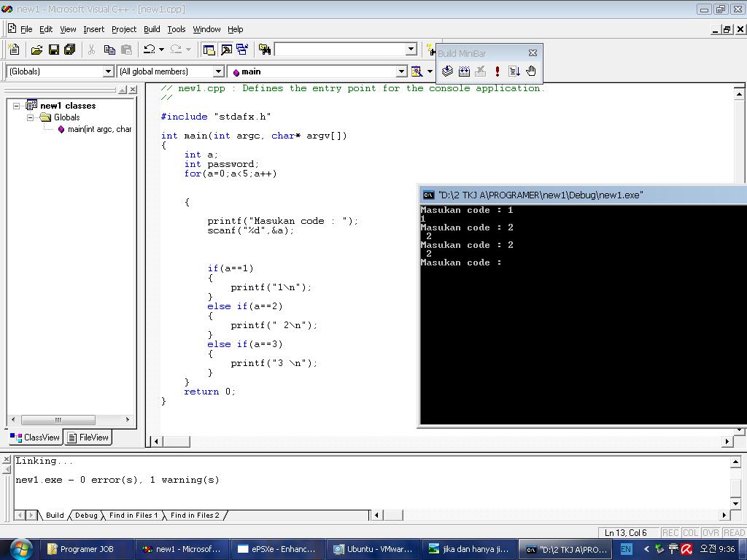Click the Paste clipboard icon
The width and height of the screenshot is (747, 560).
click(x=126, y=49)
